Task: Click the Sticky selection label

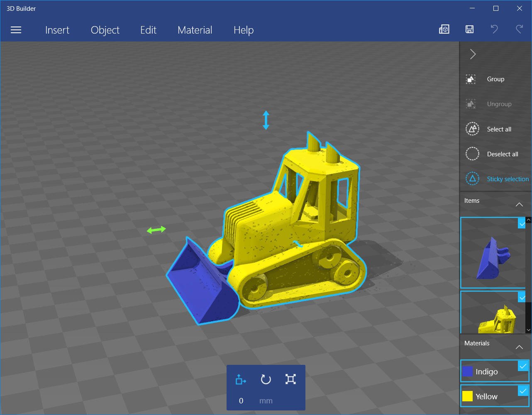Action: coord(508,179)
